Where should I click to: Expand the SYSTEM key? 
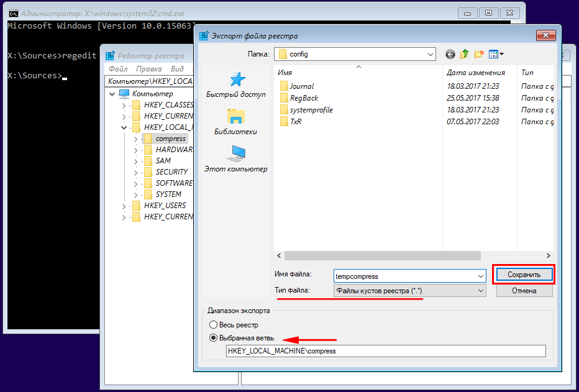point(135,194)
